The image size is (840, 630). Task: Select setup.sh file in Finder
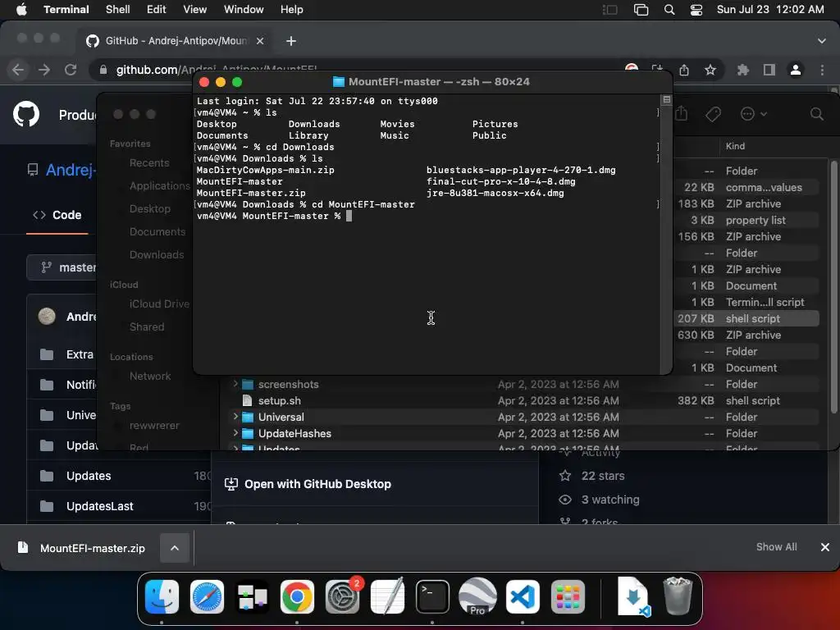pyautogui.click(x=279, y=400)
